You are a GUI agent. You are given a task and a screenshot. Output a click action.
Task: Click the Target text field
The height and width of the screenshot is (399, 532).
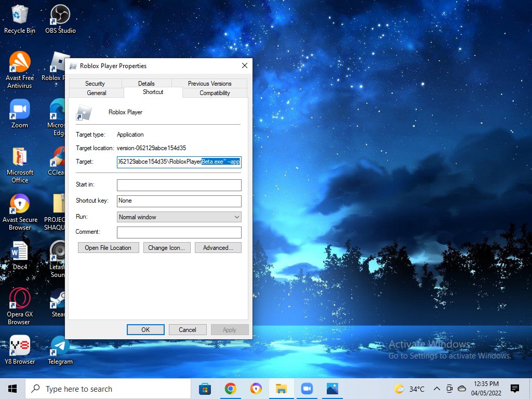179,162
